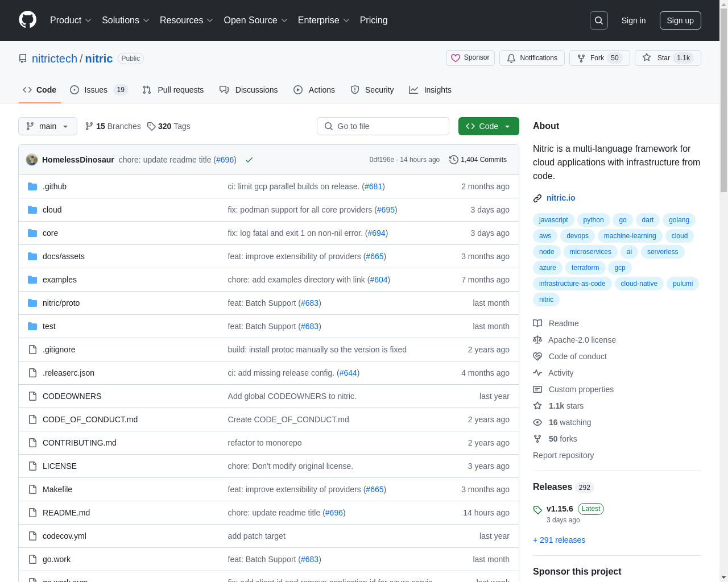Image resolution: width=728 pixels, height=582 pixels.
Task: Click the green commit status checkmark
Action: [249, 160]
